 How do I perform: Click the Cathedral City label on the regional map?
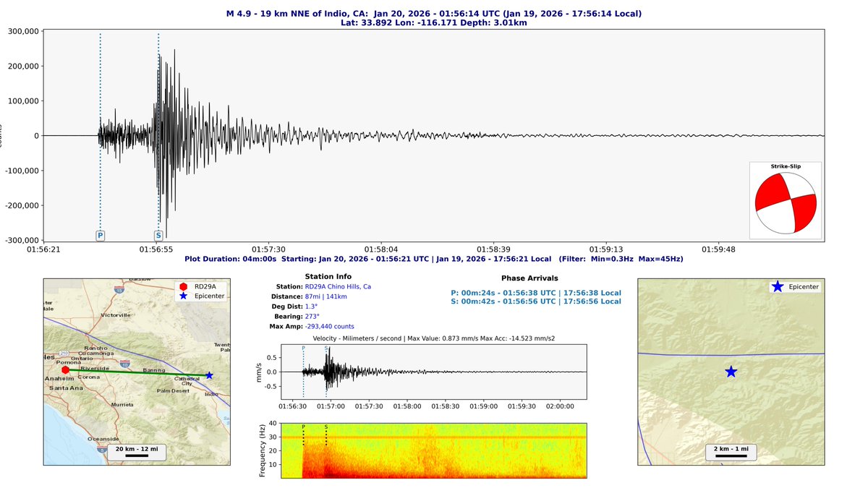point(187,380)
